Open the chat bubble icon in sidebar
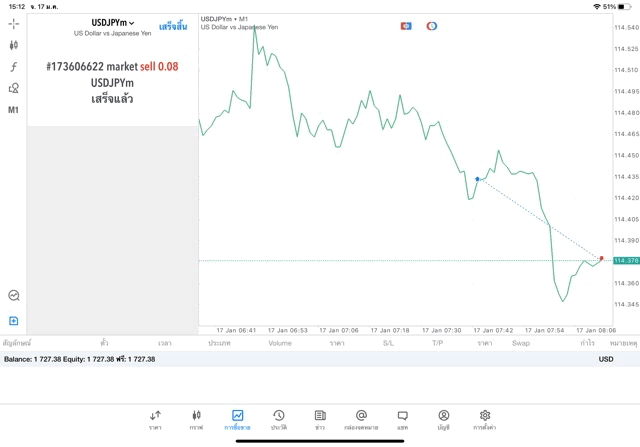 (14, 296)
